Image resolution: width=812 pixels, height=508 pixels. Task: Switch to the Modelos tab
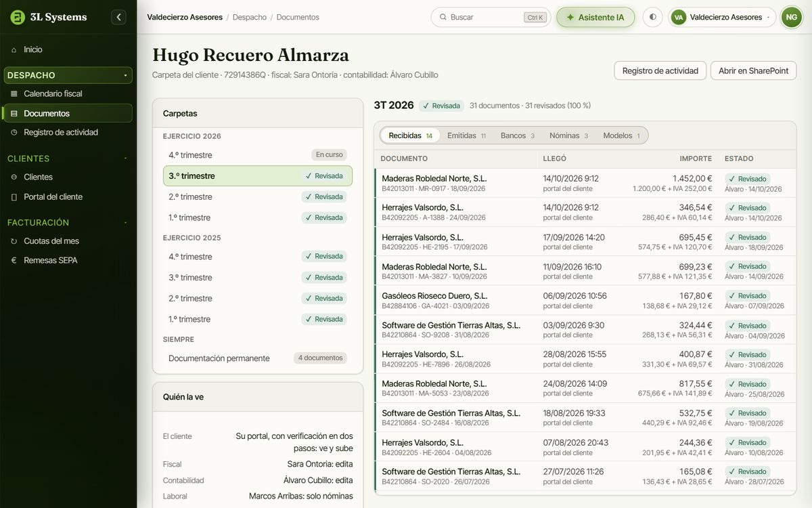click(x=621, y=135)
